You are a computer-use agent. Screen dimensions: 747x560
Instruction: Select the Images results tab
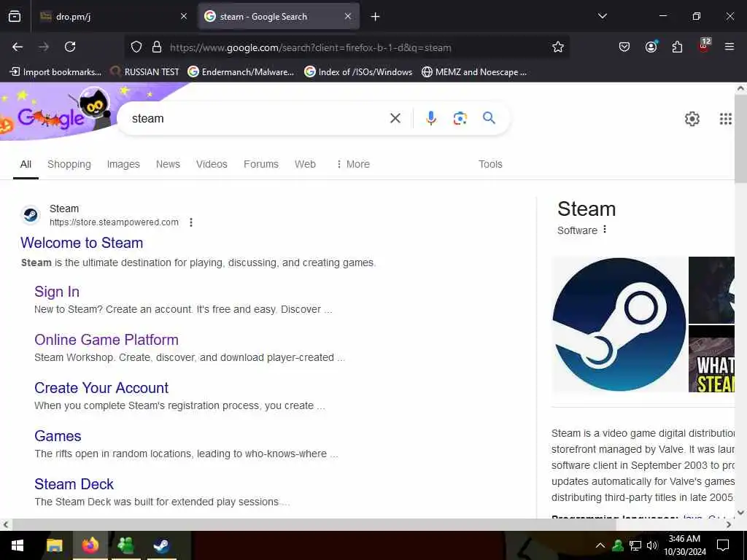pyautogui.click(x=123, y=164)
